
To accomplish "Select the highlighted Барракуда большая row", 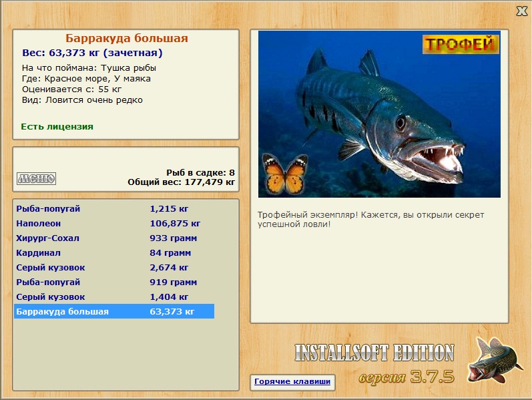I will [x=114, y=311].
